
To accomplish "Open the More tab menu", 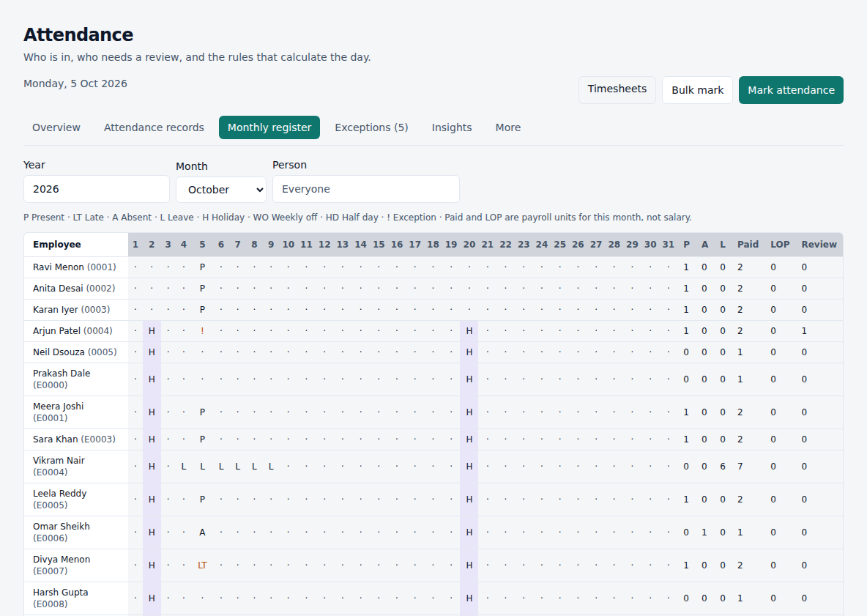I will point(508,127).
